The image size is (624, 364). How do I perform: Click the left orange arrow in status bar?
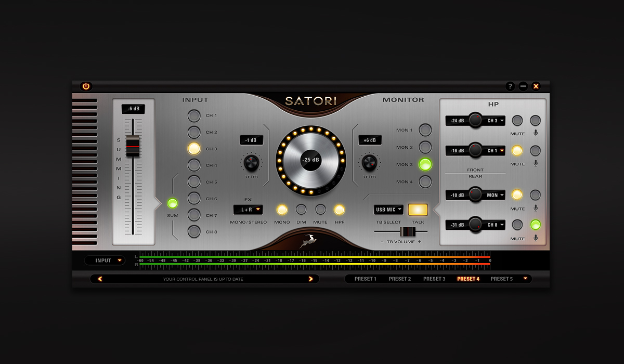click(x=100, y=279)
